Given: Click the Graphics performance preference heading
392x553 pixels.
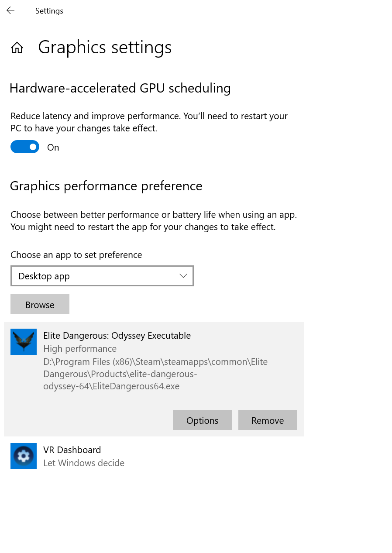Looking at the screenshot, I should [106, 186].
